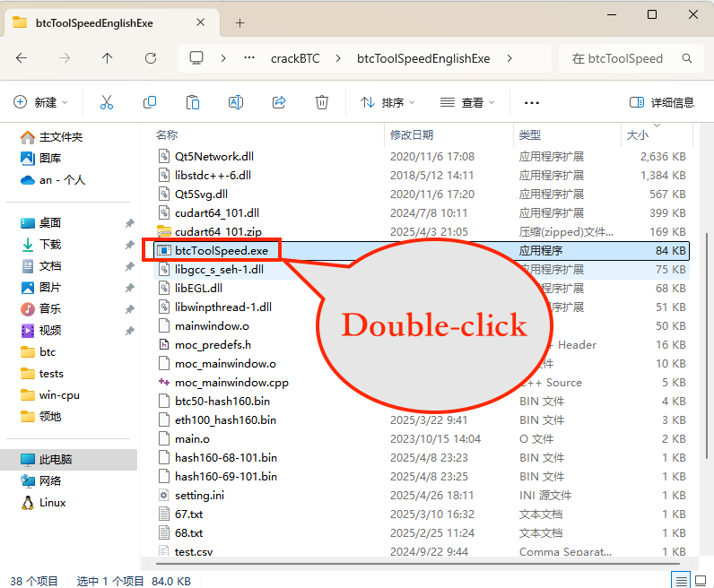Viewport: 714px width, 588px height.
Task: Open the New (新建) dropdown
Action: (x=40, y=102)
